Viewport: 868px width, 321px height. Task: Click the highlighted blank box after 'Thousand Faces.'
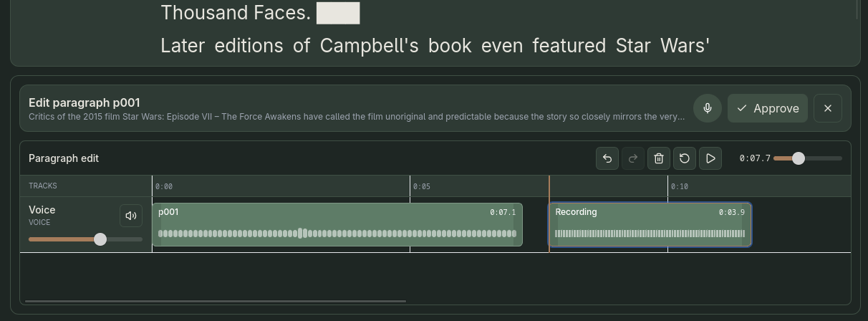(x=338, y=13)
